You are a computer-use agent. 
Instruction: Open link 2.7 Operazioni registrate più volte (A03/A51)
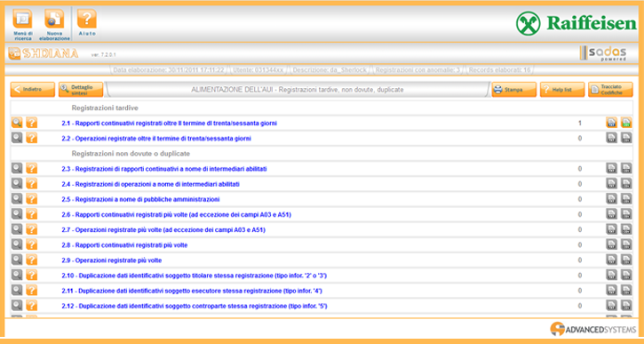(163, 229)
